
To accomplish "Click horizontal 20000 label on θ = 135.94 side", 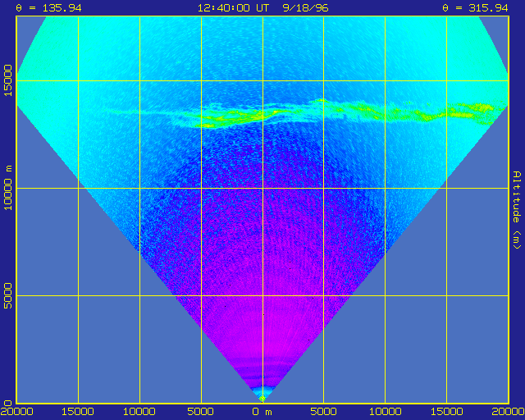I will 16,412.
